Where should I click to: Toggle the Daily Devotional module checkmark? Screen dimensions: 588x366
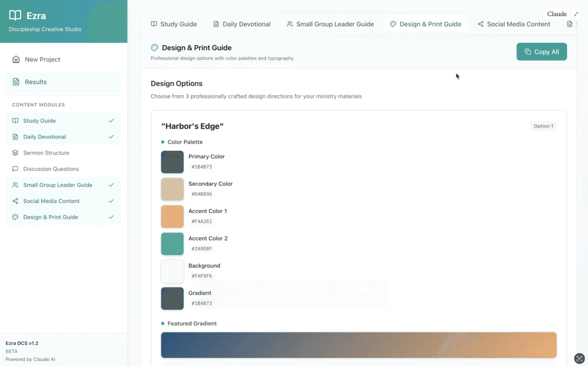tap(111, 137)
